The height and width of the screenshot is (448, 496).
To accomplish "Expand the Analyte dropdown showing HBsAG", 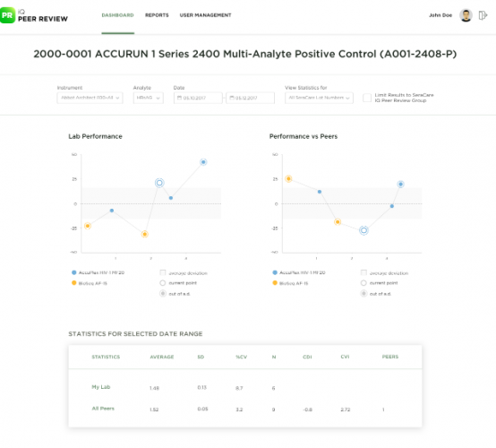I will coord(148,98).
